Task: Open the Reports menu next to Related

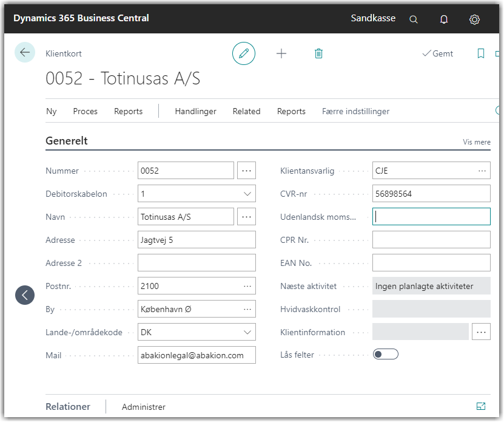Action: [x=291, y=111]
